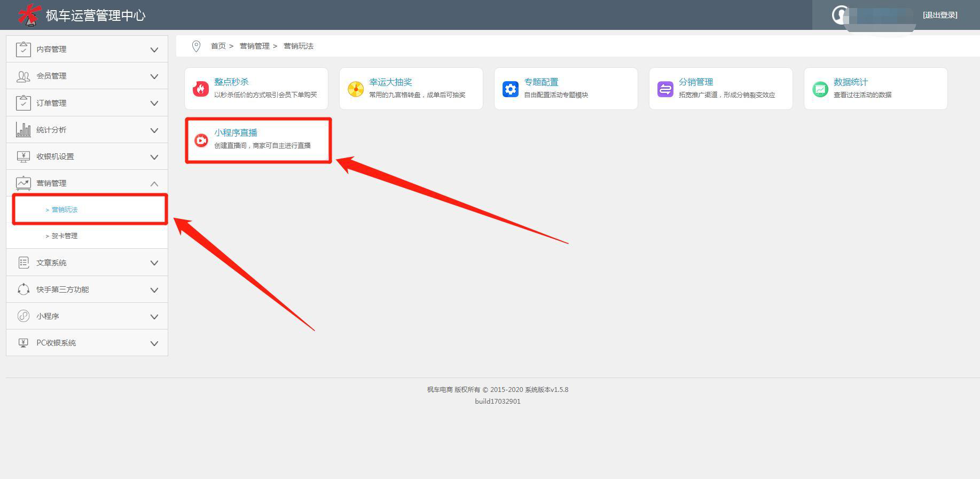This screenshot has height=479, width=980.
Task: Open the 专题配置 title link
Action: click(x=541, y=82)
